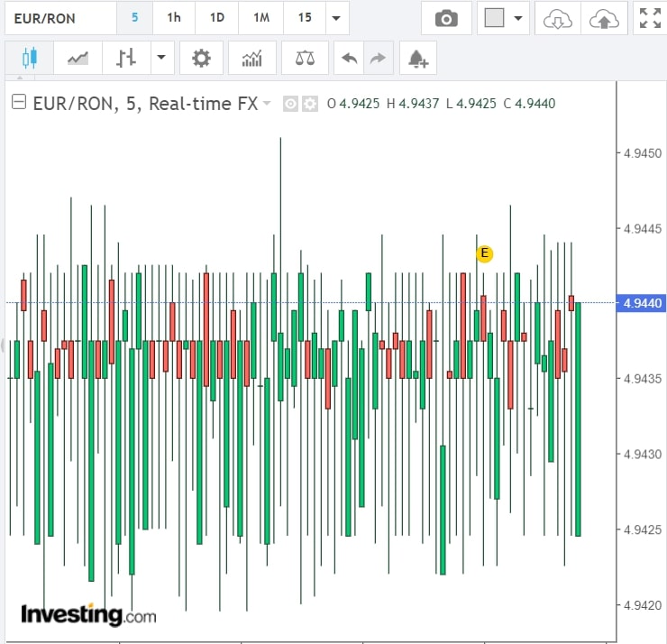Load a saved chart layout from cloud
667x644 pixels.
click(557, 18)
